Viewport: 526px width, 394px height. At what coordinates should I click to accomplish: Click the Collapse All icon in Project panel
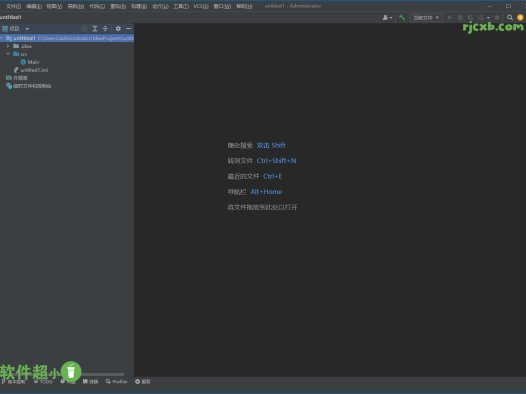(x=105, y=29)
